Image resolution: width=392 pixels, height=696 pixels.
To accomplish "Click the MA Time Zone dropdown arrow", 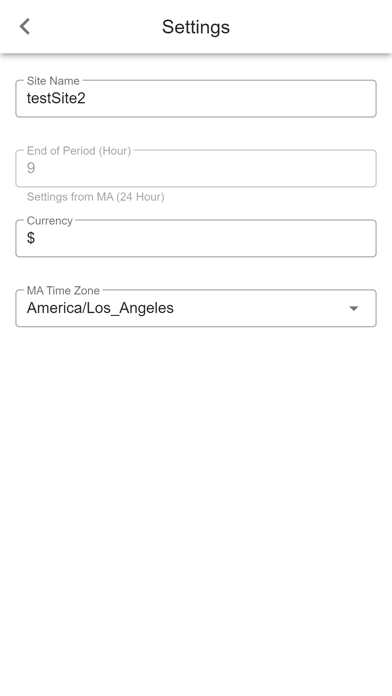I will pos(353,308).
